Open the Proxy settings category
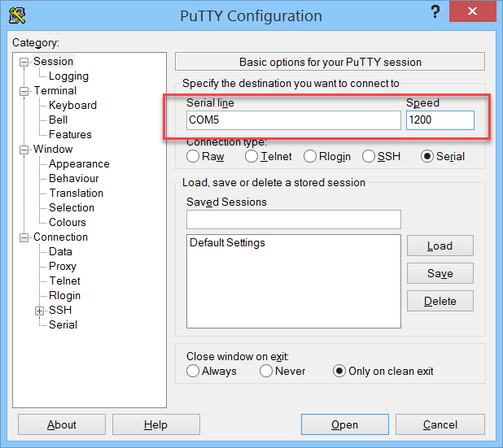This screenshot has width=503, height=448. point(62,267)
